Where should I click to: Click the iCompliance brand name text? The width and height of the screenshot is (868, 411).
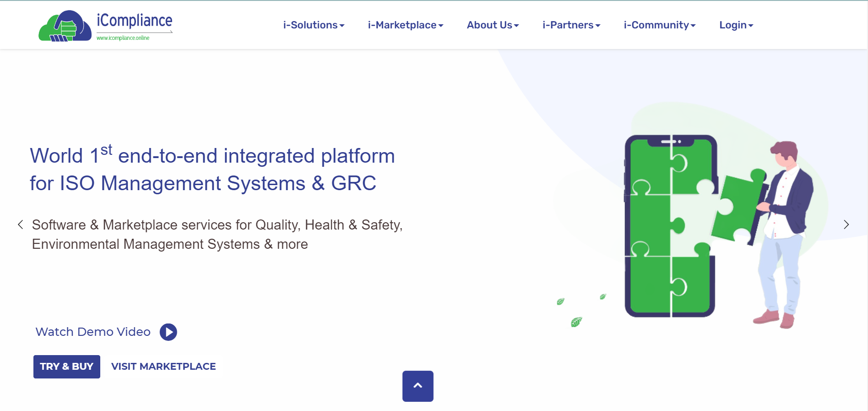tap(134, 21)
